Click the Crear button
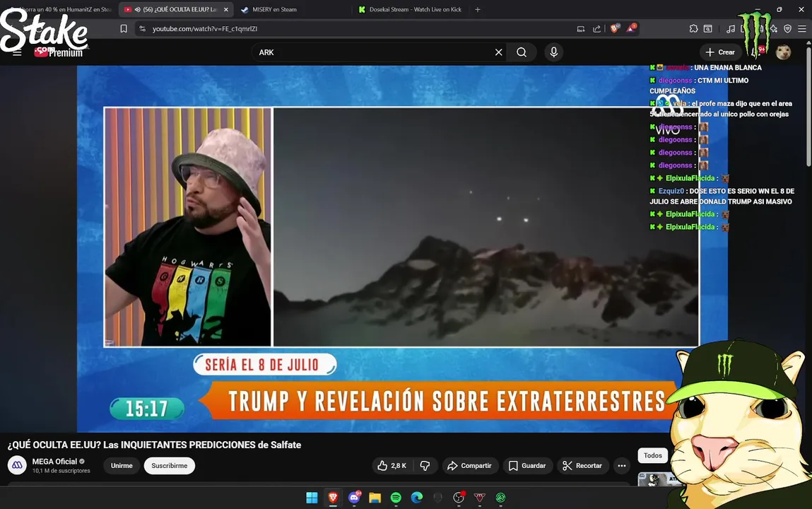The image size is (812, 509). 720,52
